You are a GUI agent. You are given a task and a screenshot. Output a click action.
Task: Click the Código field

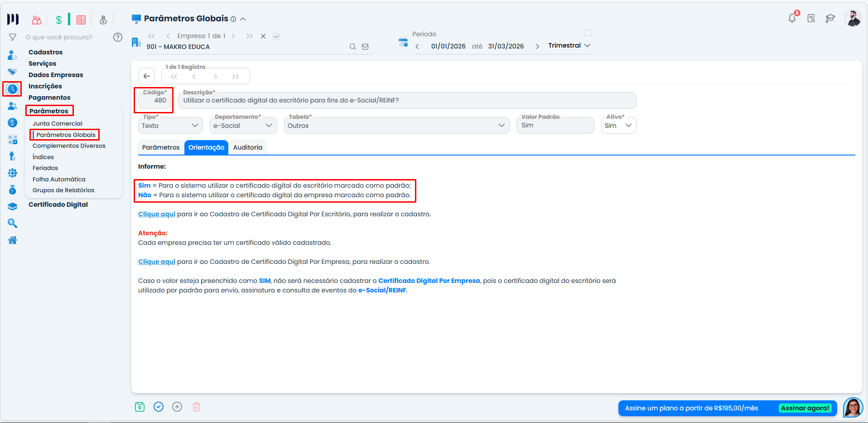[x=154, y=100]
